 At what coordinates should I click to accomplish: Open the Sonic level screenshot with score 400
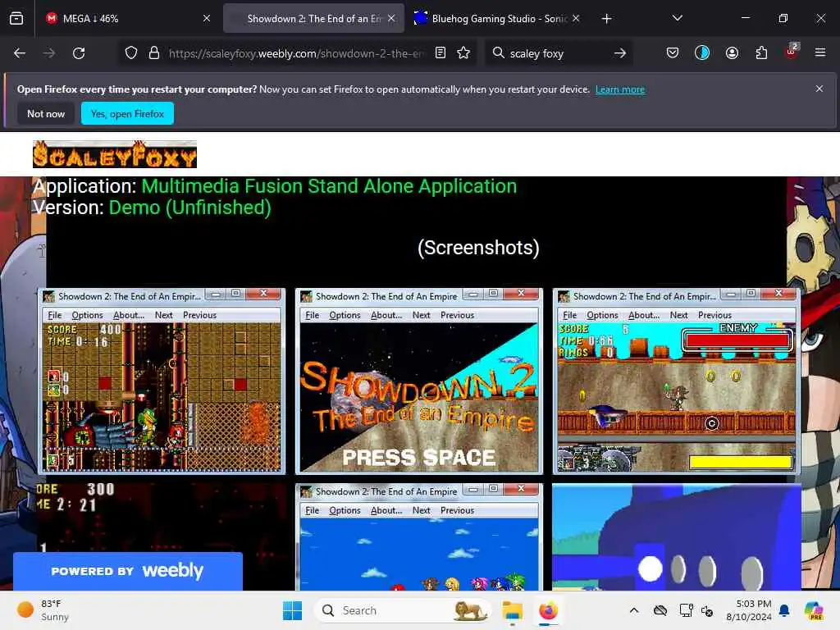tap(162, 381)
